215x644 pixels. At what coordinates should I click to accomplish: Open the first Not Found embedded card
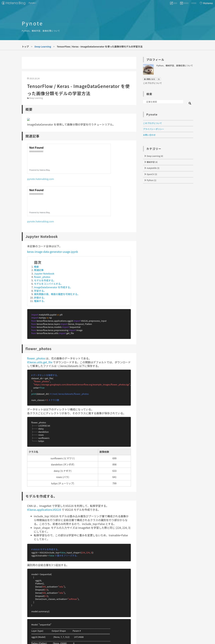pyautogui.click(x=69, y=159)
